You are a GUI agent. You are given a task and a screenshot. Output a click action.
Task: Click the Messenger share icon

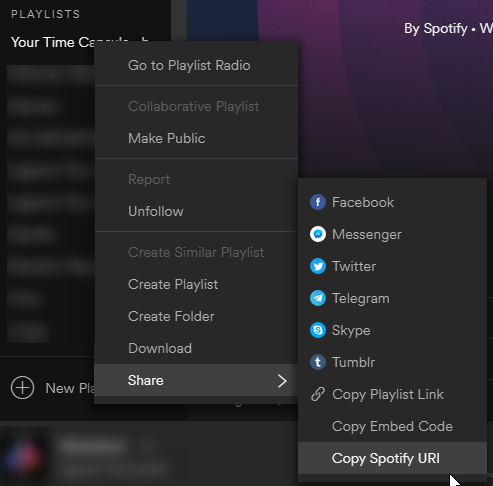click(318, 234)
